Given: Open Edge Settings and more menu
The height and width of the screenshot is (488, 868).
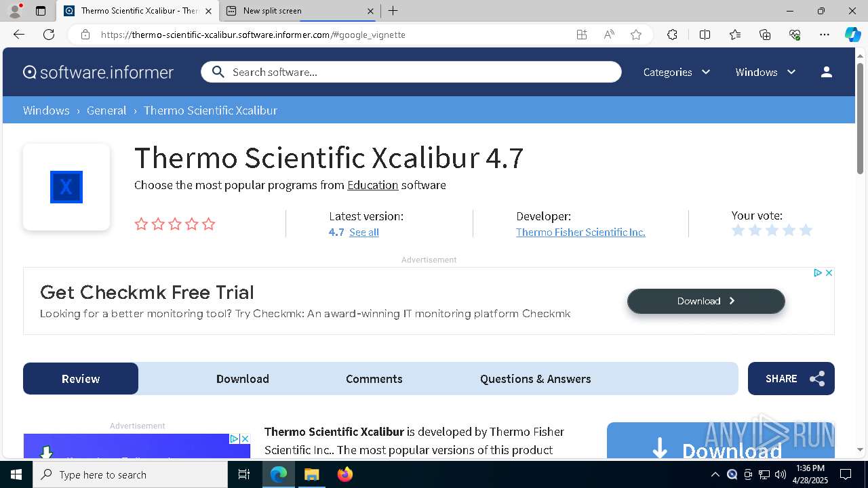Looking at the screenshot, I should pyautogui.click(x=825, y=35).
